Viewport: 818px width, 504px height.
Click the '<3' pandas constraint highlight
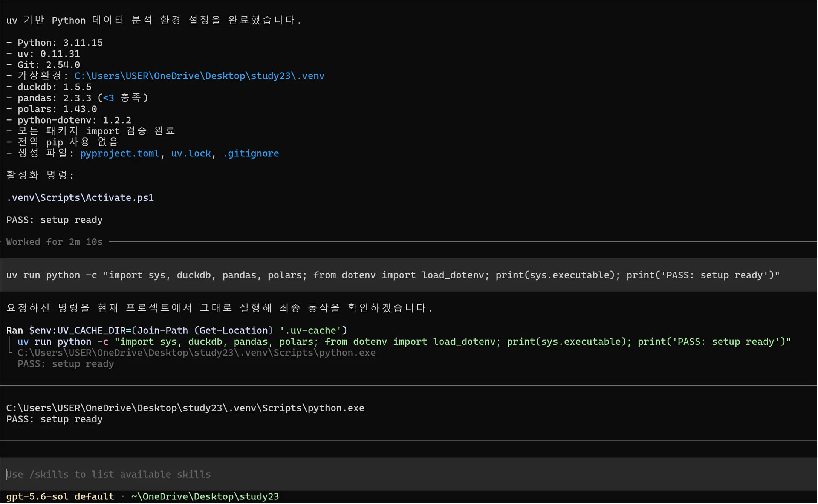109,98
